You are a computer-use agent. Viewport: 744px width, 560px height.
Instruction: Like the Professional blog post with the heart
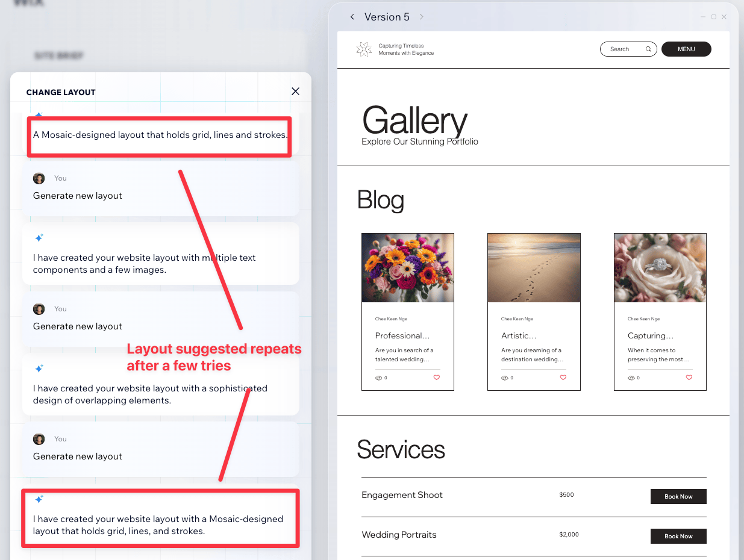coord(437,378)
